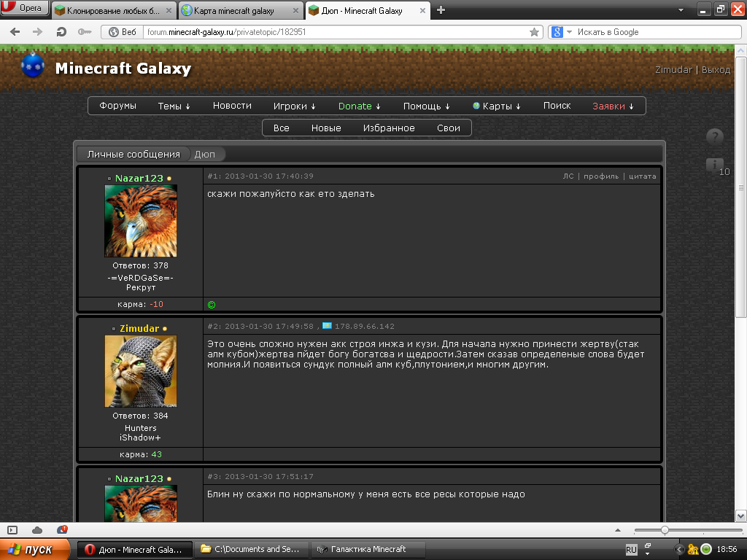The height and width of the screenshot is (560, 747).
Task: Open Zimudar account link in header
Action: (673, 69)
